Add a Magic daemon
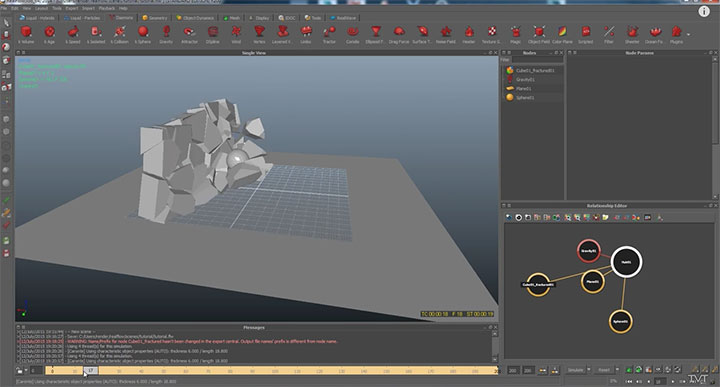Viewport: 720px width, 387px height. [516, 34]
